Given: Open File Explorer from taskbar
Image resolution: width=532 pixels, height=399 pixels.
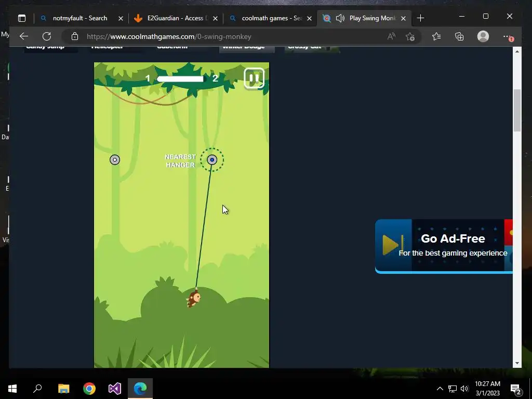Looking at the screenshot, I should pos(63,389).
